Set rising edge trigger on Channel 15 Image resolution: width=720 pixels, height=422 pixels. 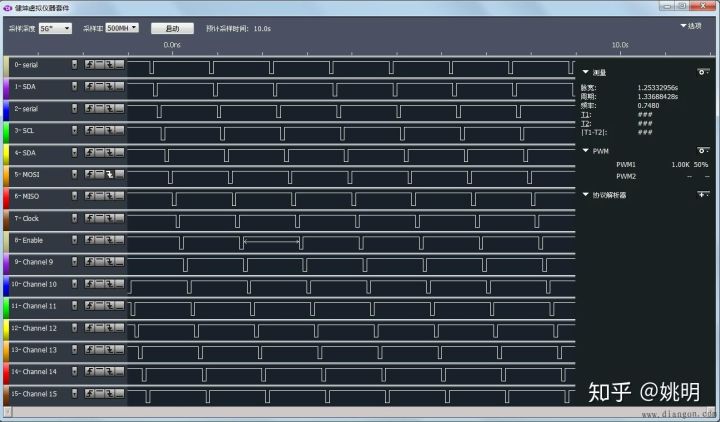(x=90, y=394)
